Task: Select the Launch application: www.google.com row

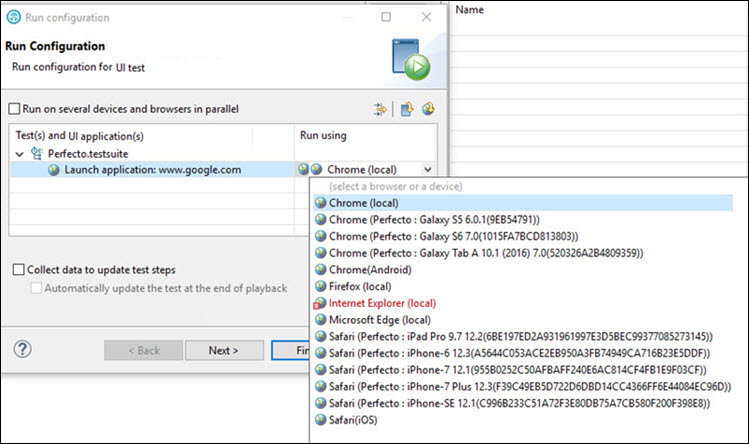Action: 152,170
